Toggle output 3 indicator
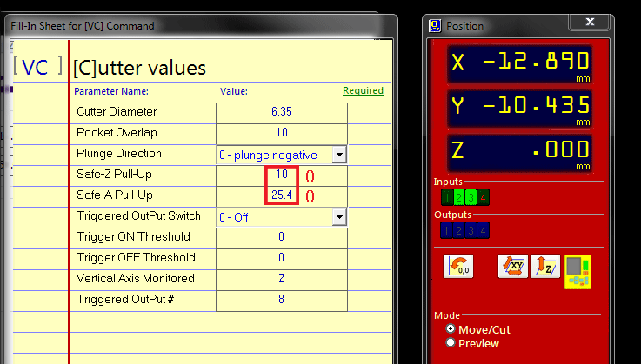The height and width of the screenshot is (364, 641). click(471, 230)
